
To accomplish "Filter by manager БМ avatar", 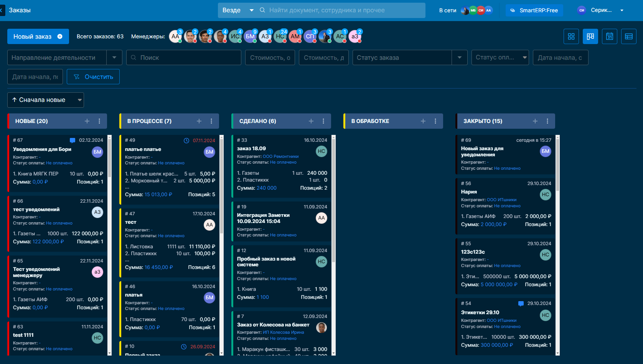I will point(250,36).
